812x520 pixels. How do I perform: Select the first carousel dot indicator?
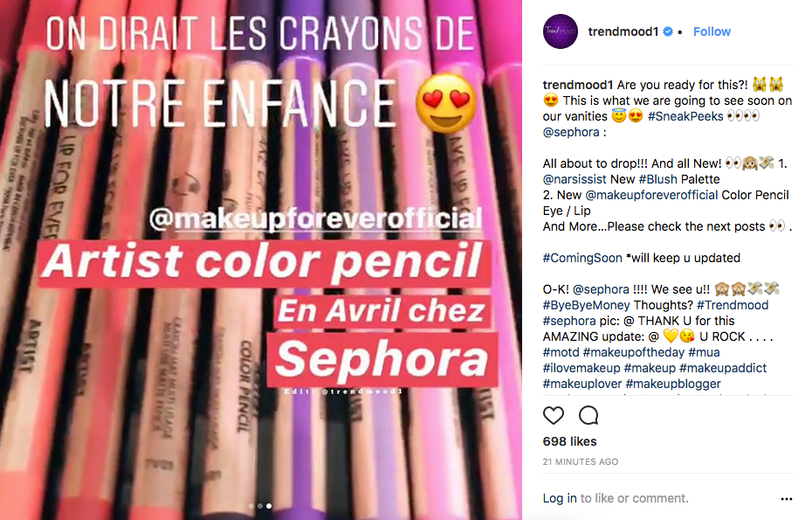tap(251, 506)
